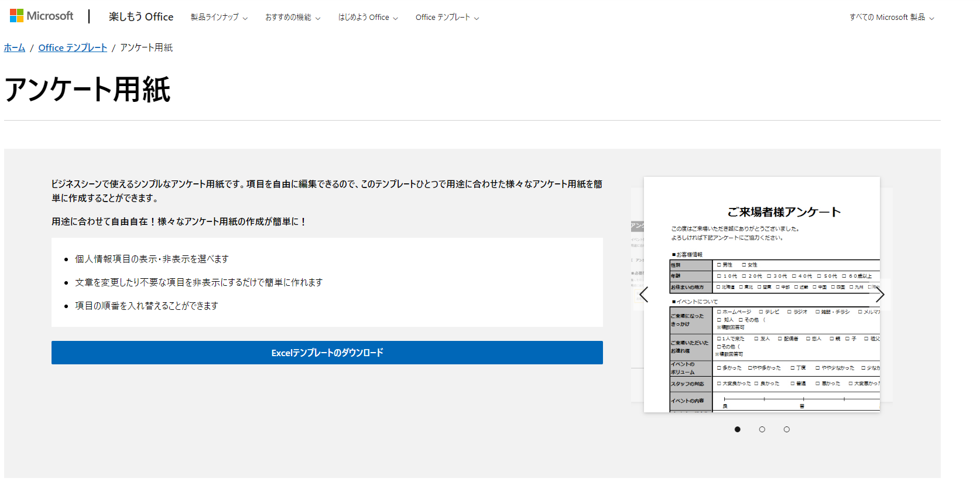Click the Microsoft logo

(x=42, y=16)
